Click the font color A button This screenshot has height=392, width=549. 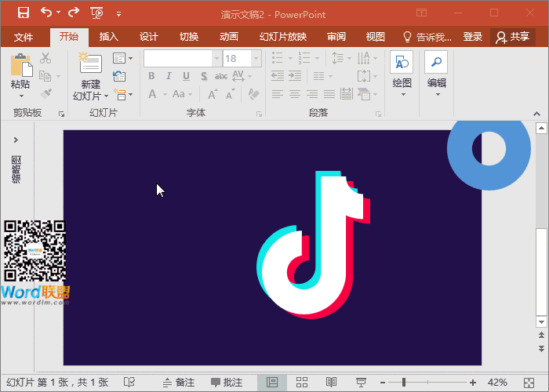(152, 94)
